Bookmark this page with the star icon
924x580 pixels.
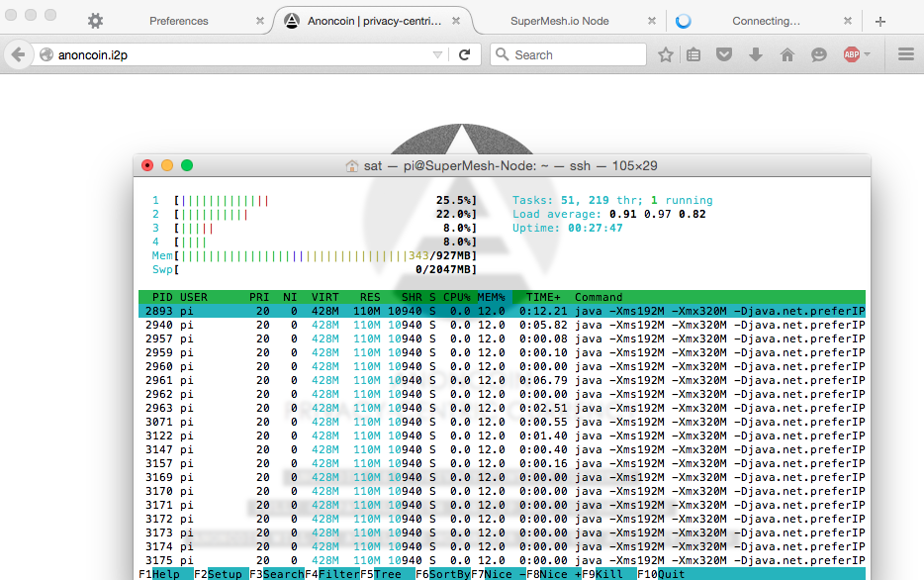pyautogui.click(x=666, y=54)
